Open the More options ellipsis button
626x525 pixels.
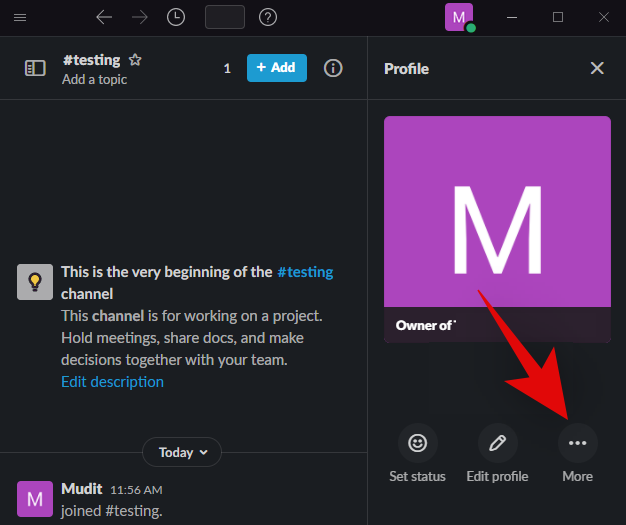point(577,442)
